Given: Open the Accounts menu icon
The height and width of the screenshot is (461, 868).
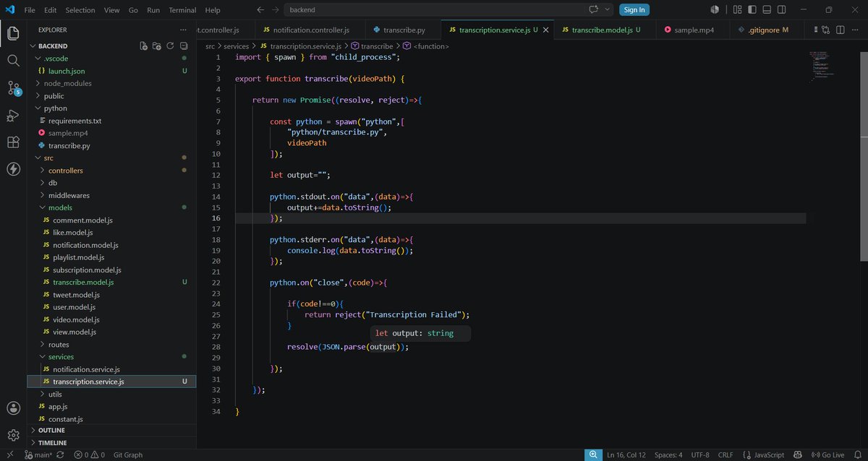Looking at the screenshot, I should [13, 408].
